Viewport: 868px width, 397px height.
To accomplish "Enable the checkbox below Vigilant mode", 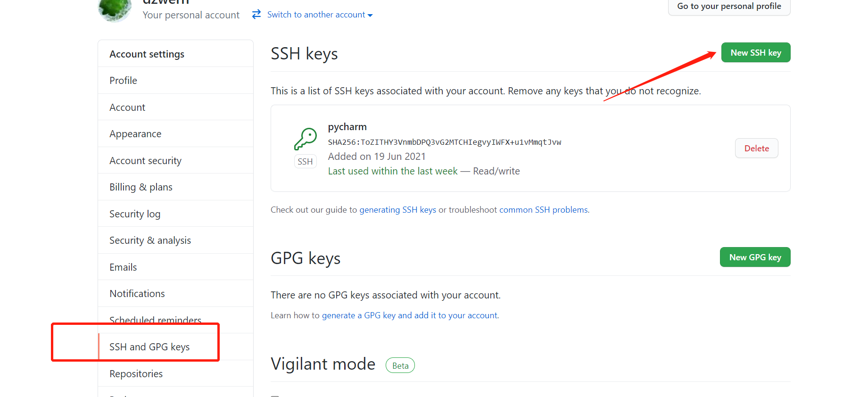I will (275, 395).
